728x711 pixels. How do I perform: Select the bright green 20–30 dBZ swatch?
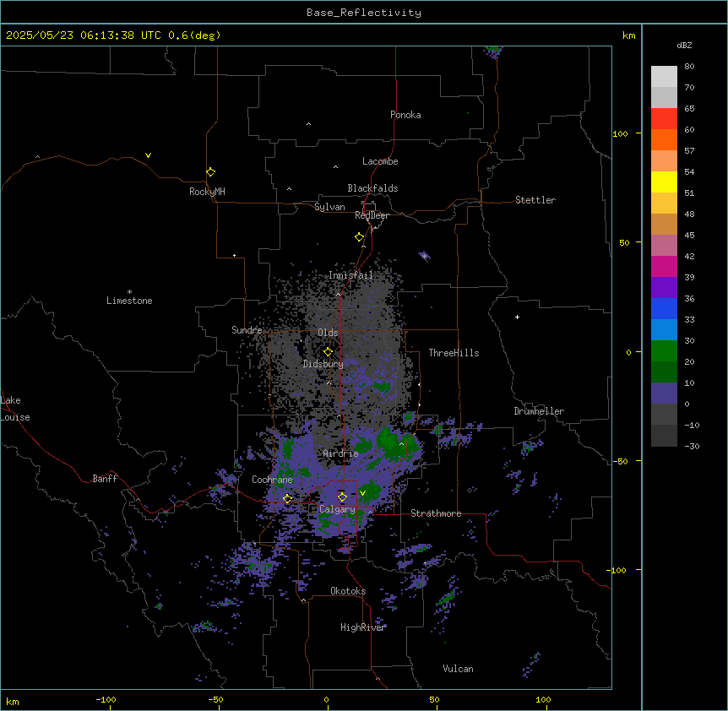664,351
